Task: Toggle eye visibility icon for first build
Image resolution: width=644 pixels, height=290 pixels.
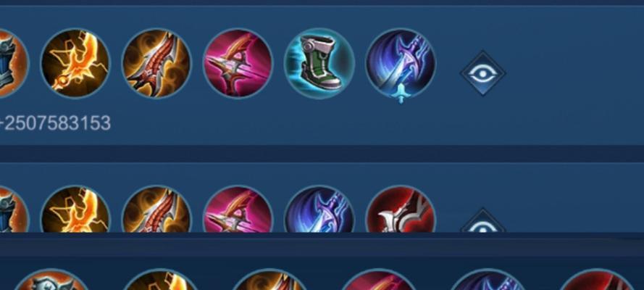Action: click(482, 73)
